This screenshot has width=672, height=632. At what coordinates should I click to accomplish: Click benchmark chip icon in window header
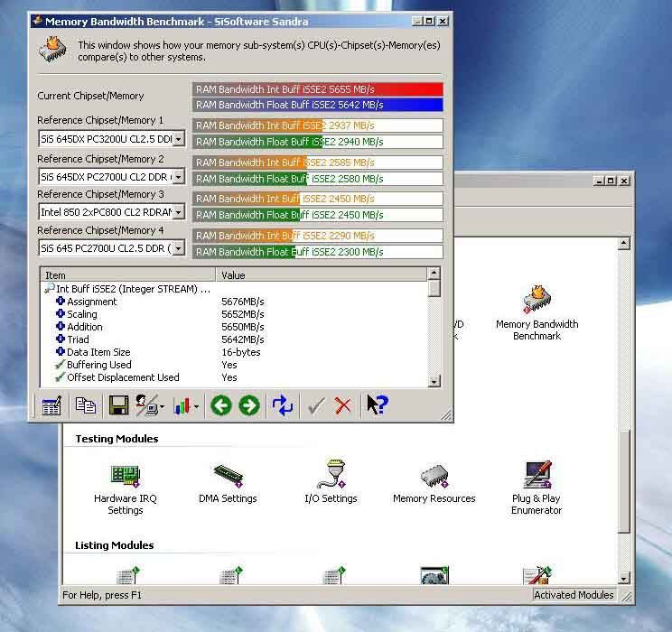pos(52,50)
